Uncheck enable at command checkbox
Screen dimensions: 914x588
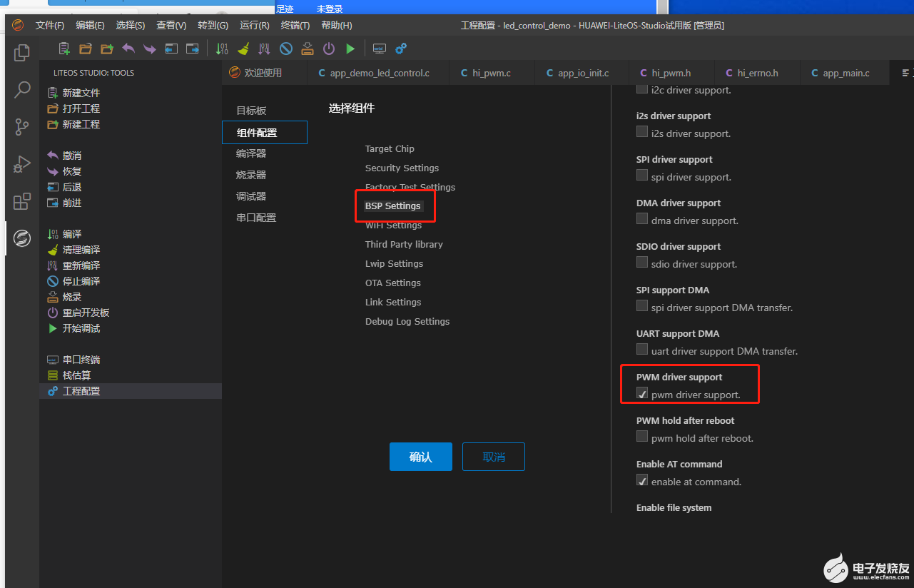642,480
